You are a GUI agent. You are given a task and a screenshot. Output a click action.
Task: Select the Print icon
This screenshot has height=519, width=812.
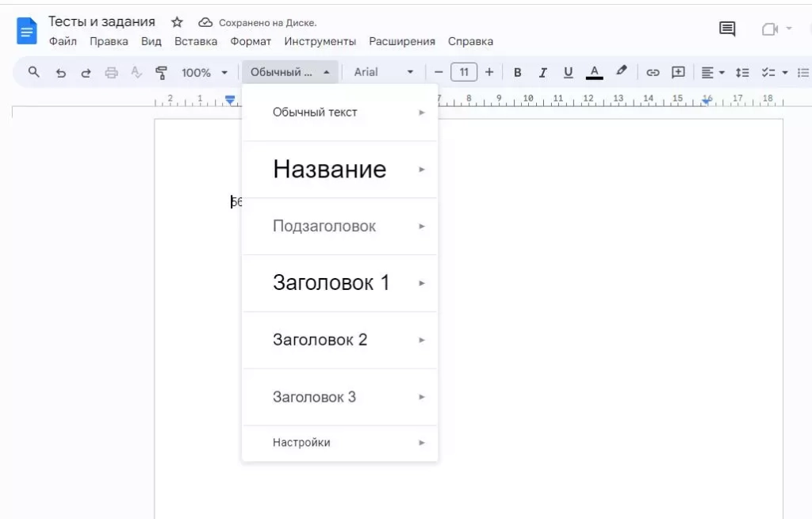pyautogui.click(x=110, y=71)
